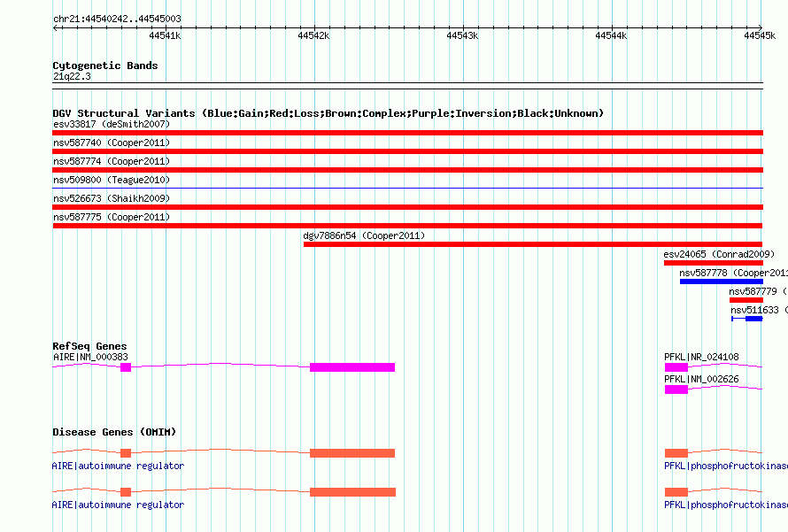Click the nsv587740 (Cooper2011) label
Viewport: 788px width, 532px height.
pos(112,143)
